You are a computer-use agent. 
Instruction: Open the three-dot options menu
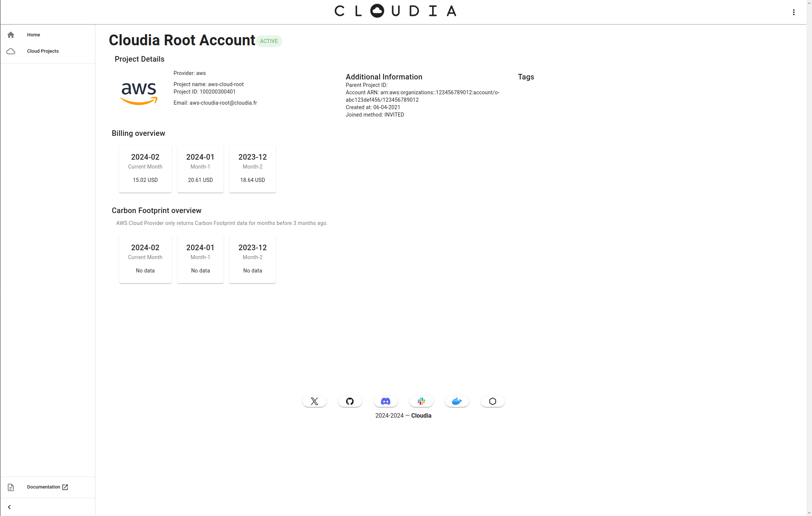click(793, 12)
